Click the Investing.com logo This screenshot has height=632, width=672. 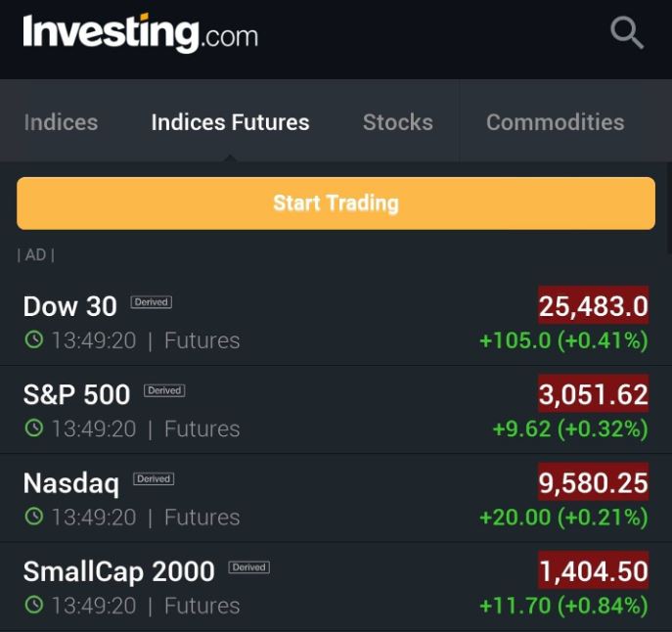(x=140, y=33)
